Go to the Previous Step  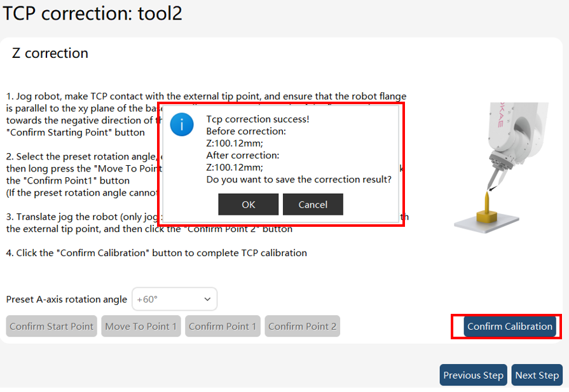[x=473, y=375]
